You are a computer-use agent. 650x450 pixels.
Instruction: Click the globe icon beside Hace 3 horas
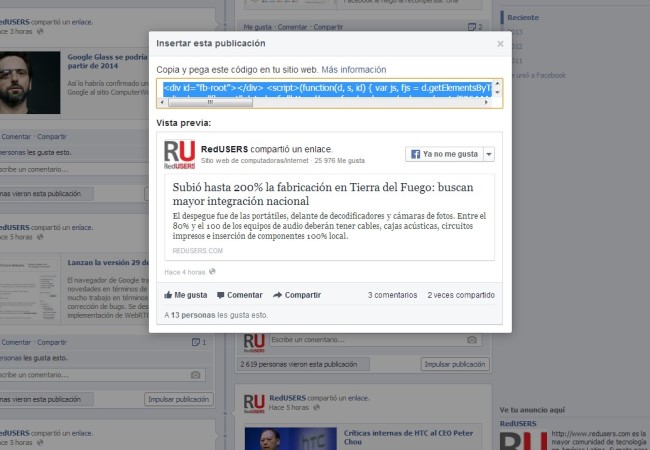click(40, 31)
